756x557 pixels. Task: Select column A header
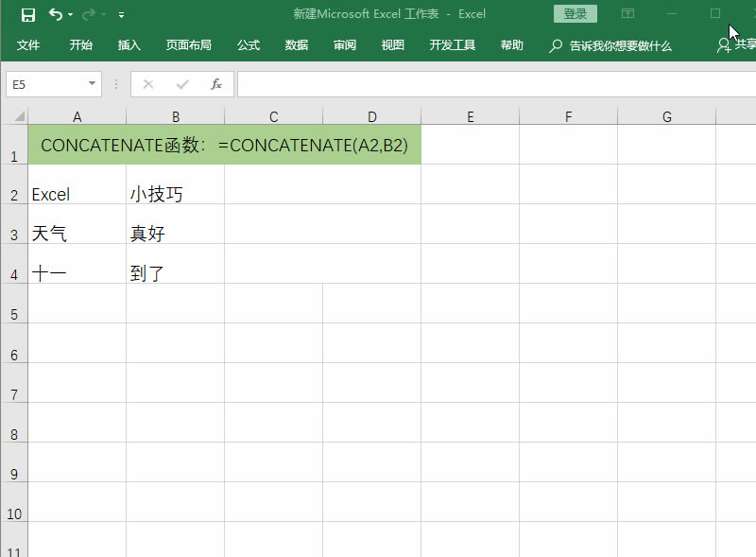77,117
